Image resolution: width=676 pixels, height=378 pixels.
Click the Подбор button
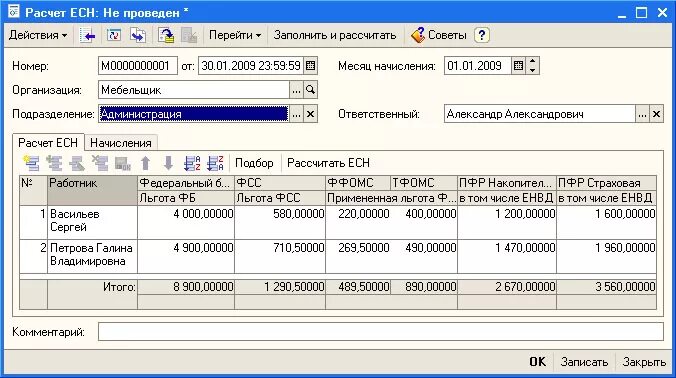tap(254, 163)
